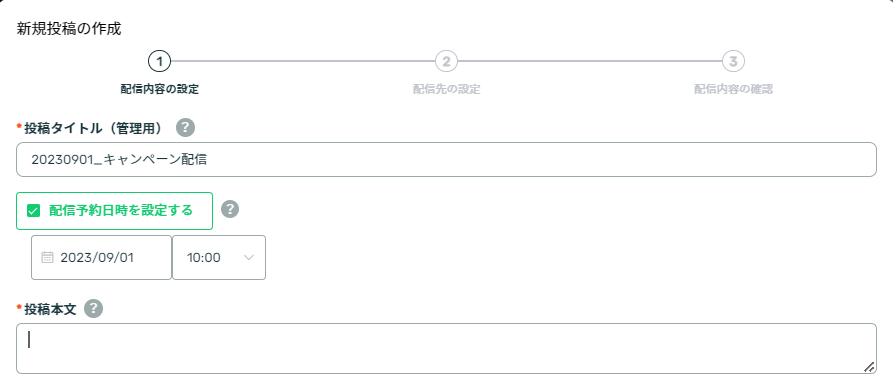Click the 新規投稿の作成 heading

[x=69, y=28]
